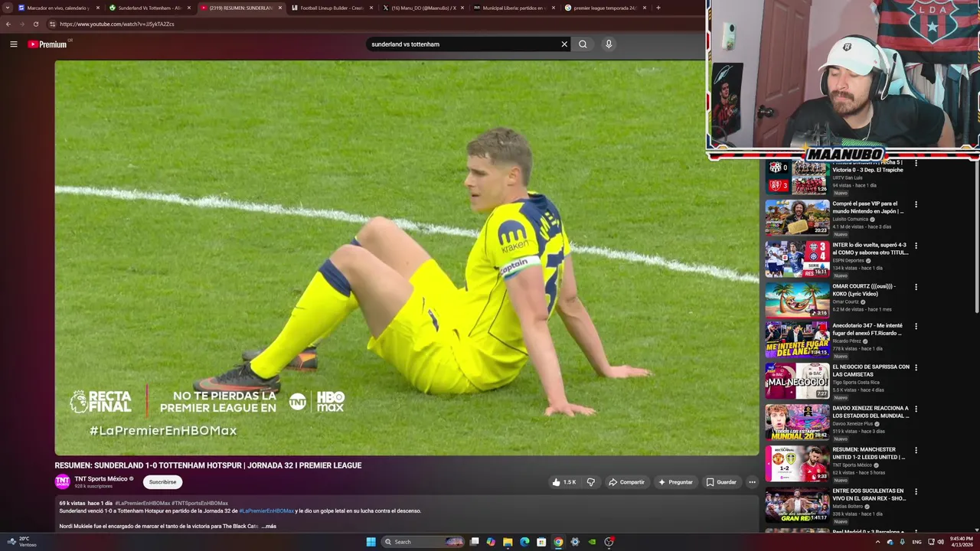This screenshot has width=980, height=551.
Task: Show hidden system tray icons chevron
Action: click(x=877, y=542)
